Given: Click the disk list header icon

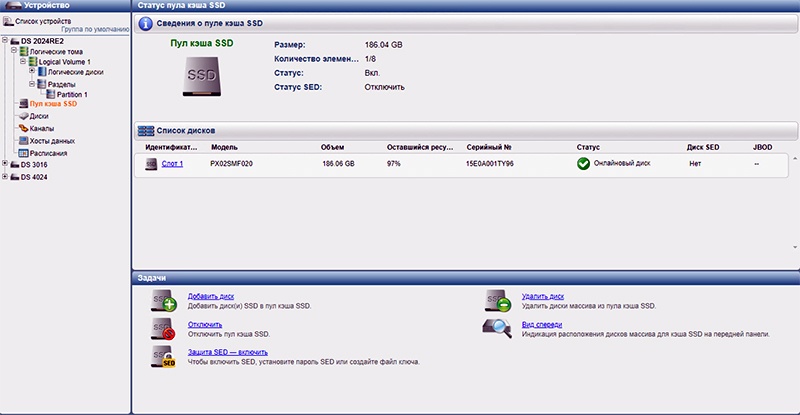Looking at the screenshot, I should pos(146,131).
